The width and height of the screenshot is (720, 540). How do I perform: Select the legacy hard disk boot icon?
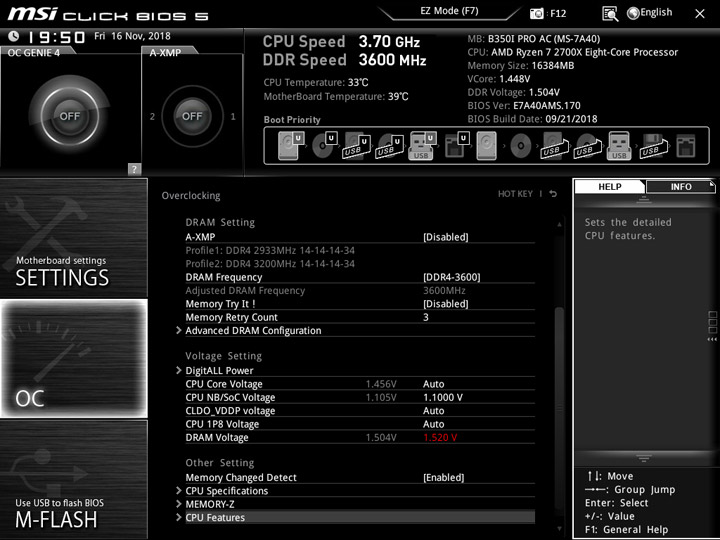[x=486, y=146]
